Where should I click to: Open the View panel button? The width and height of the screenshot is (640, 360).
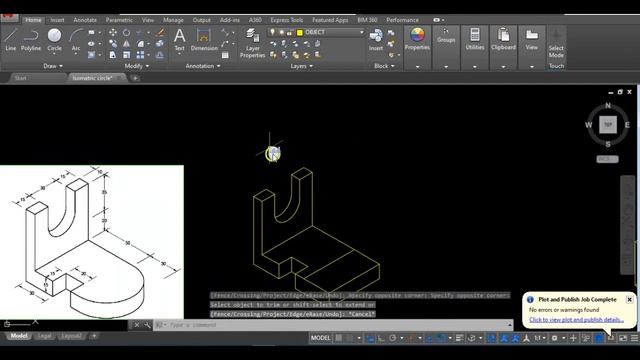tap(531, 39)
